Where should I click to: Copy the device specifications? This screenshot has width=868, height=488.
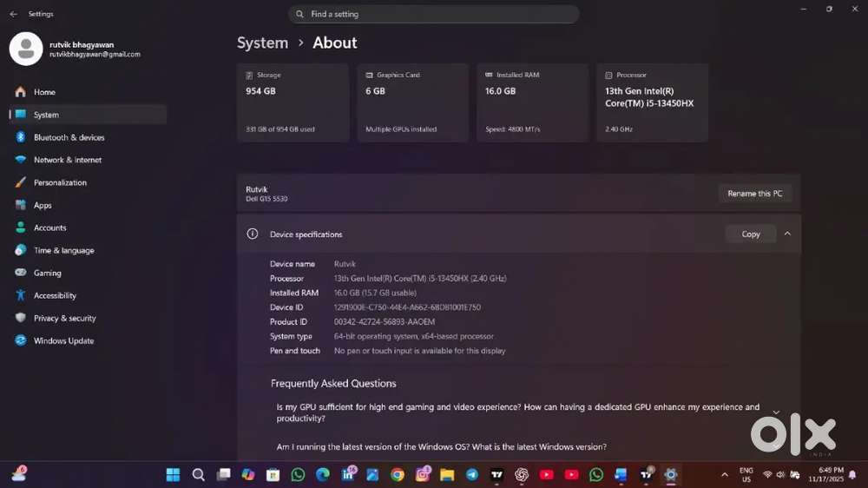pyautogui.click(x=751, y=234)
